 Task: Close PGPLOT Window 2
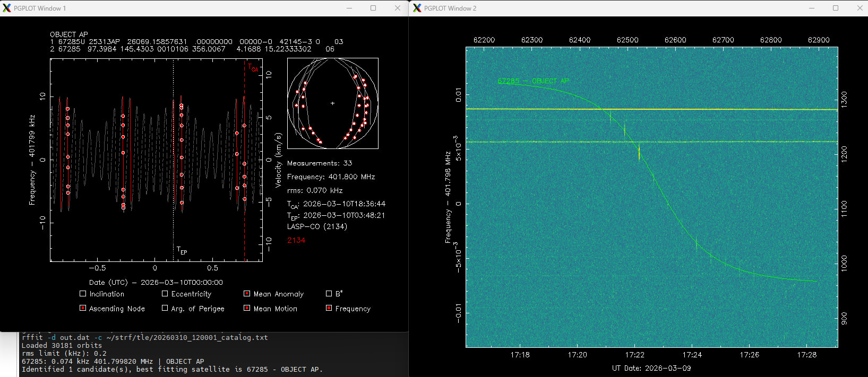(x=860, y=8)
